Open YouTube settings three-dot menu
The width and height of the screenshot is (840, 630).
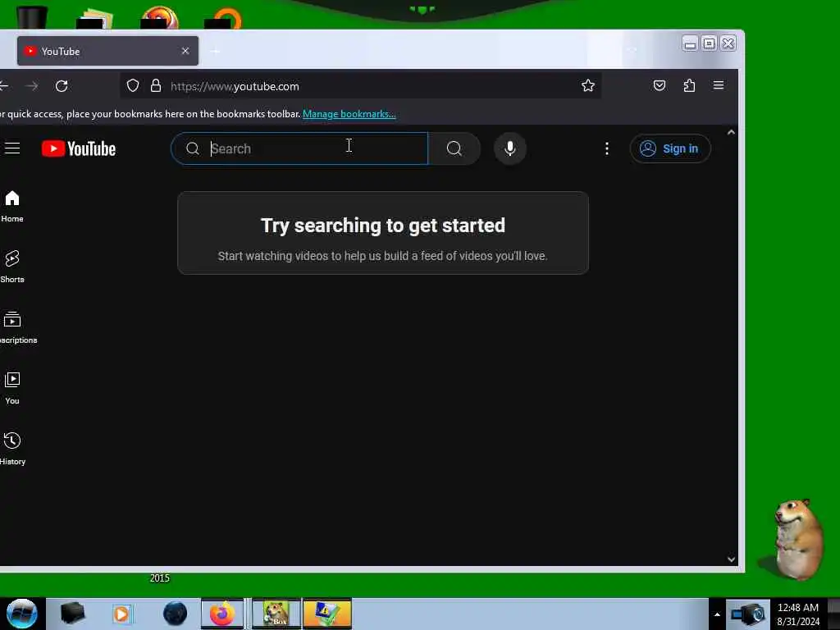tap(607, 148)
